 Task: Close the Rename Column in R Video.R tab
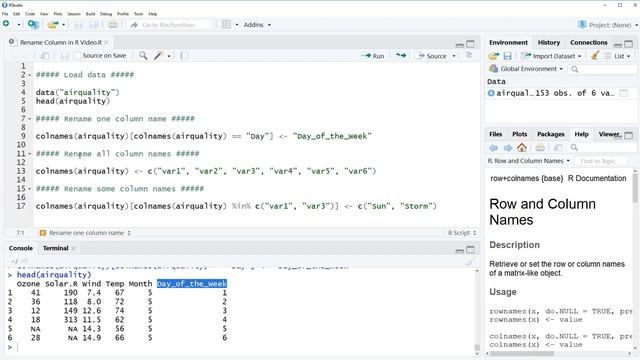pyautogui.click(x=106, y=42)
